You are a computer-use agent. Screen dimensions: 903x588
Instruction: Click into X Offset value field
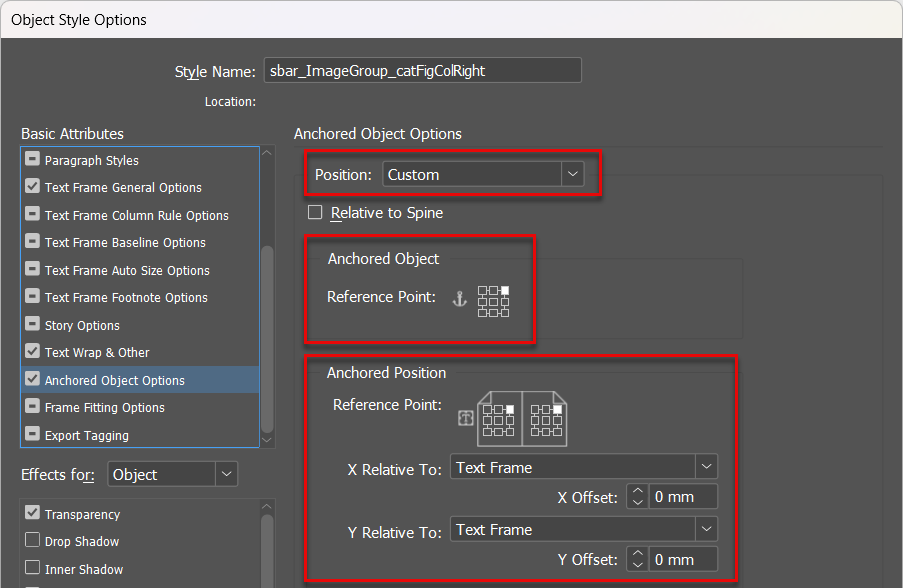683,496
